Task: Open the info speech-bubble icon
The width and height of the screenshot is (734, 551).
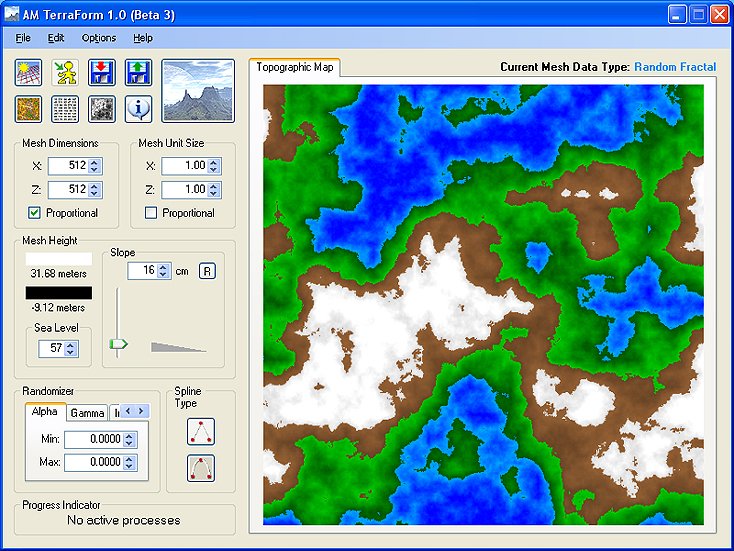Action: (139, 109)
